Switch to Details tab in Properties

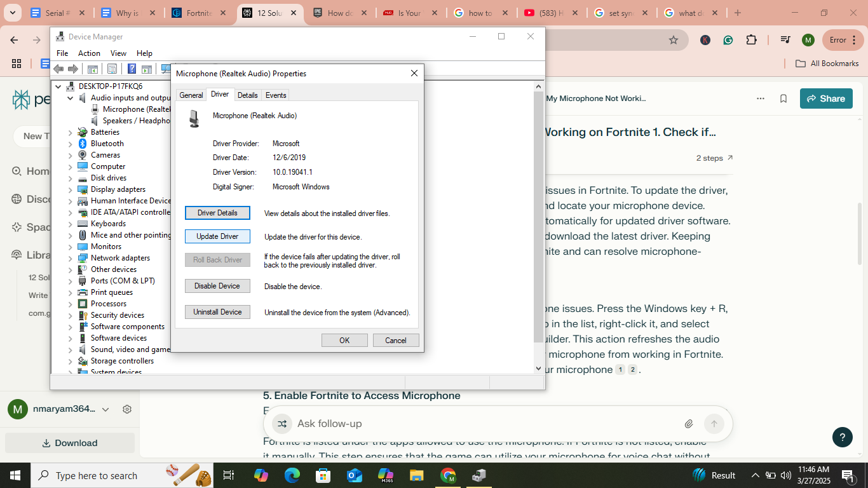(x=248, y=95)
